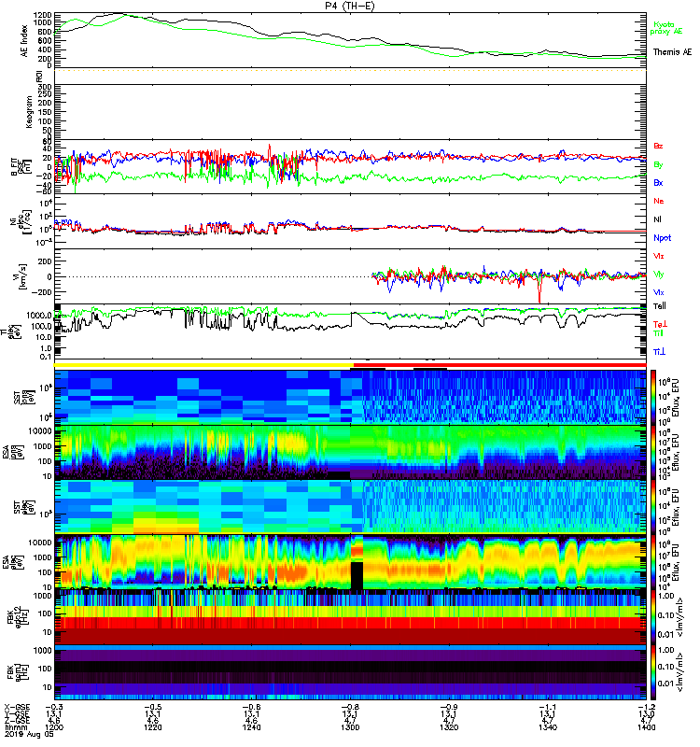The width and height of the screenshot is (700, 747).
Task: Click the X-GSE value -0.9
Action: [449, 708]
